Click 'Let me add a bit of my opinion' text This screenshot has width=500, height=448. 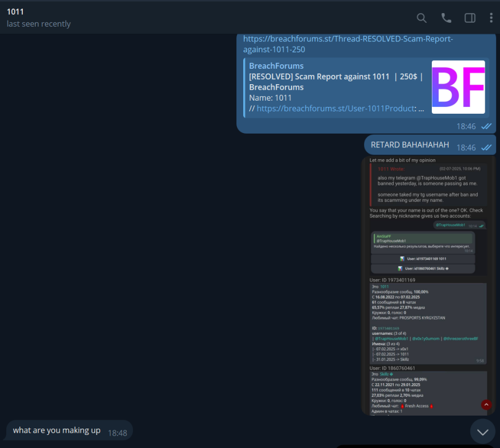[x=402, y=160]
